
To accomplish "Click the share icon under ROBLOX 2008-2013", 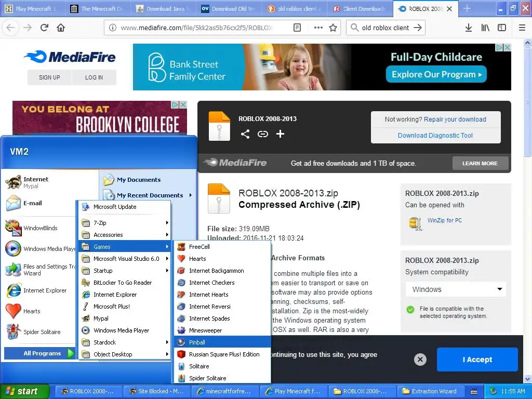I will pos(245,134).
